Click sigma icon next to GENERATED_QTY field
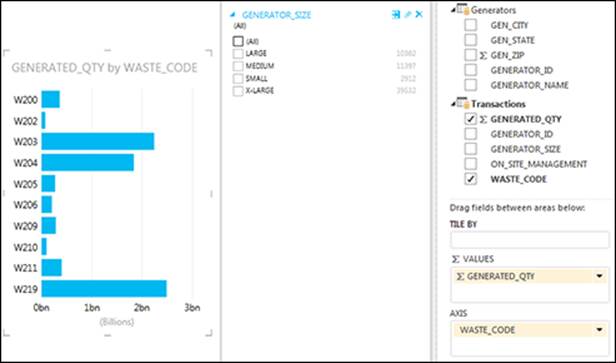This screenshot has height=363, width=616. coord(483,119)
